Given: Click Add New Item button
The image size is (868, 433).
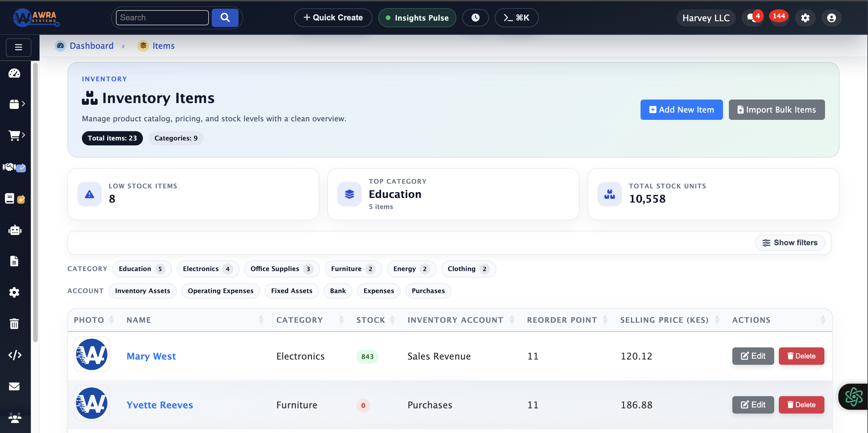Looking at the screenshot, I should click(681, 109).
